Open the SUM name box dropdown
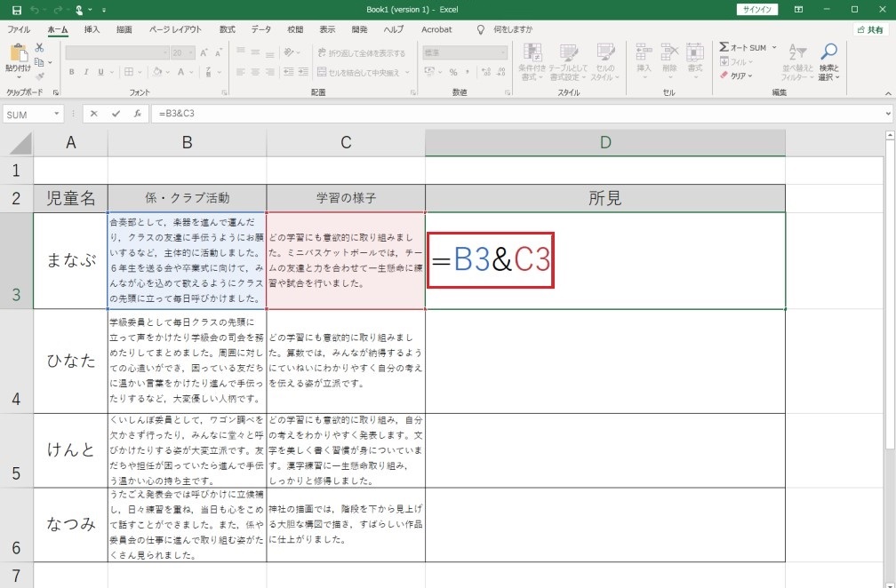Image resolution: width=896 pixels, height=588 pixels. pyautogui.click(x=57, y=114)
